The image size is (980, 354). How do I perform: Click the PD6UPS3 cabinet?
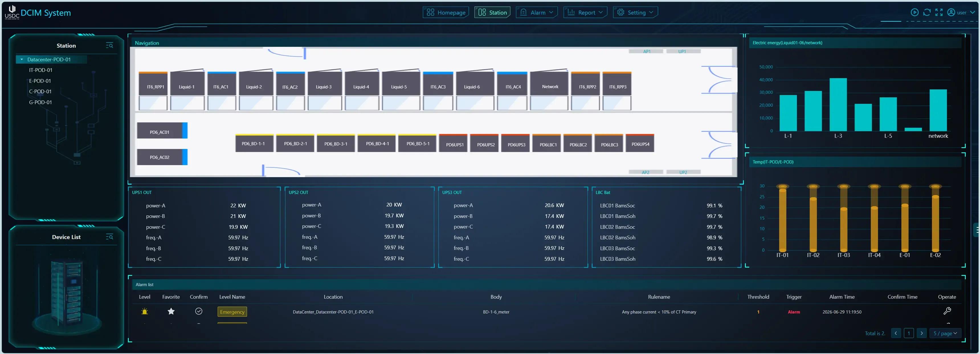[x=515, y=143]
